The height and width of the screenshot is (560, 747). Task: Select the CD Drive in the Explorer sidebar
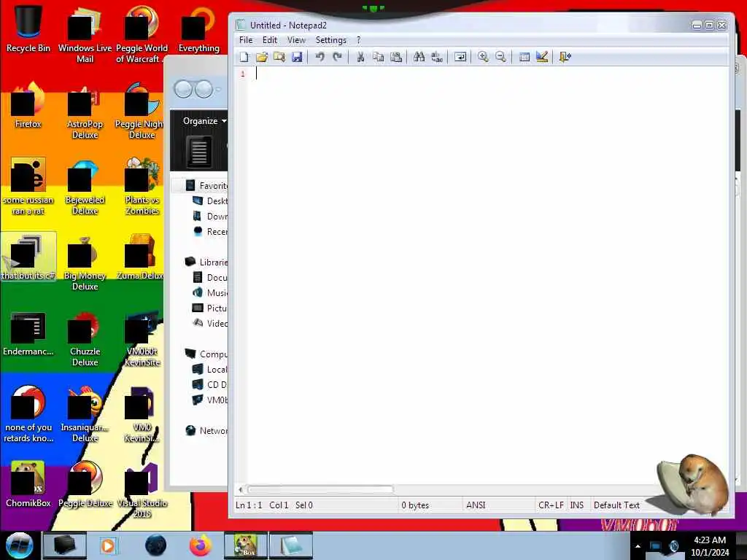(210, 385)
